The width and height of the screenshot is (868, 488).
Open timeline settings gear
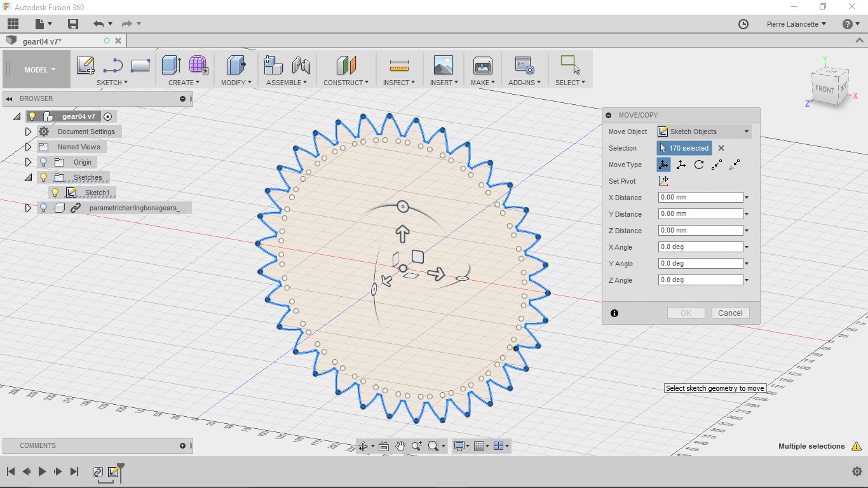[x=857, y=471]
